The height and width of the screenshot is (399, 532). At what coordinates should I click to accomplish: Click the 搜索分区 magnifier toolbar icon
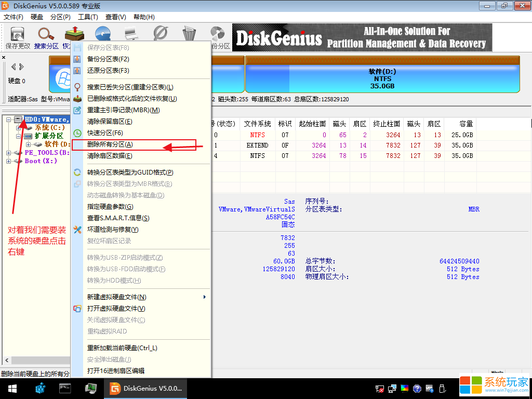pyautogui.click(x=46, y=34)
